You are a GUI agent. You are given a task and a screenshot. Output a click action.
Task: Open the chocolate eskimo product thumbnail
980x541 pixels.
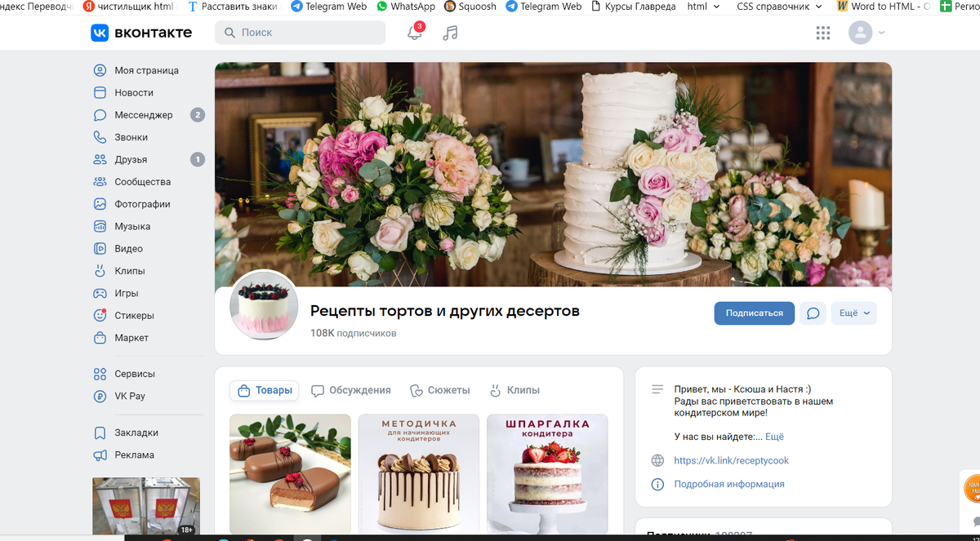[x=290, y=474]
